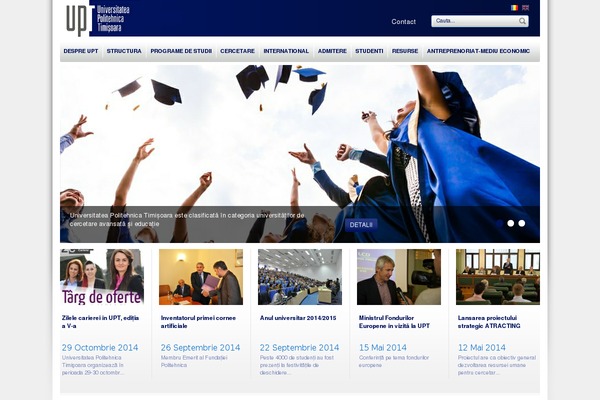This screenshot has height=400, width=600.
Task: Select the third slider dot
Action: [522, 223]
